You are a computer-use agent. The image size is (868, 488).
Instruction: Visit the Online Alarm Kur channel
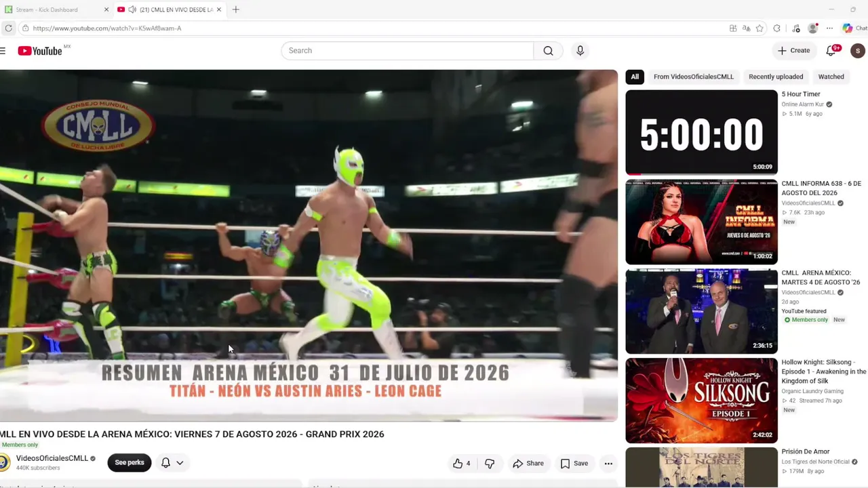[x=803, y=104]
